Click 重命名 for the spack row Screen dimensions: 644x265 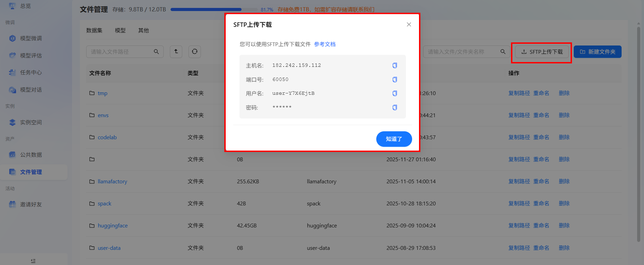click(x=541, y=203)
